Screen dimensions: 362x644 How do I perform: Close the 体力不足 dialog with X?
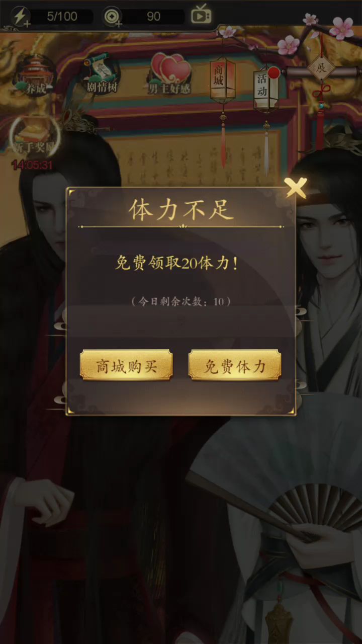[296, 188]
